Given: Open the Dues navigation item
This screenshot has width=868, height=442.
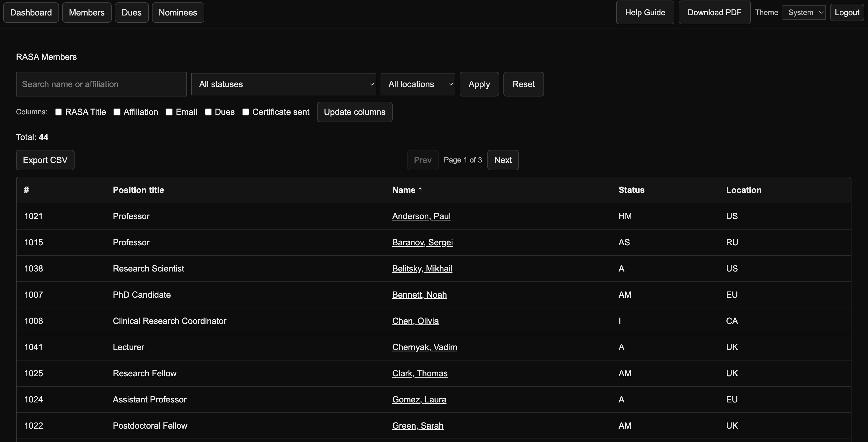Looking at the screenshot, I should click(131, 13).
